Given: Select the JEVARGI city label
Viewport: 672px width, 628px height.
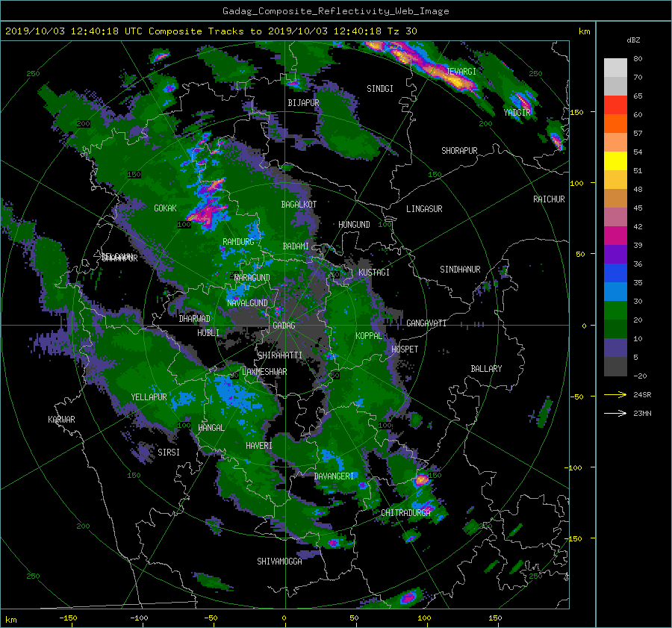Looking at the screenshot, I should pyautogui.click(x=461, y=72).
